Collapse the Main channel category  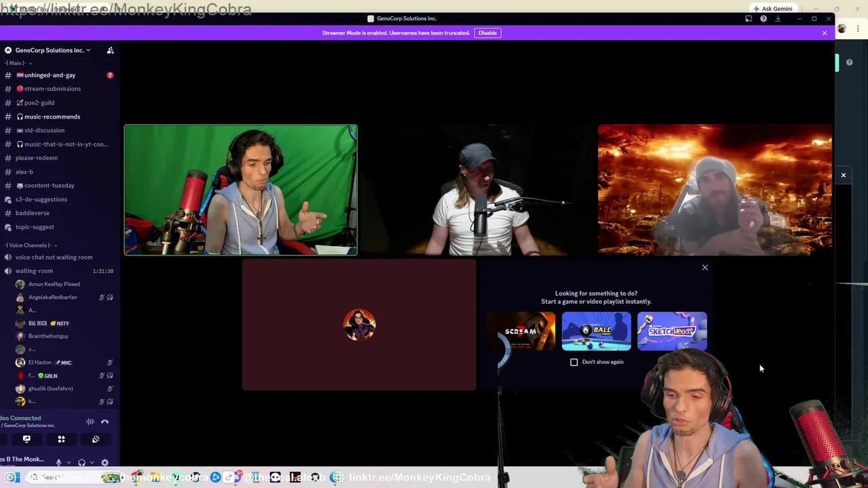[x=18, y=63]
